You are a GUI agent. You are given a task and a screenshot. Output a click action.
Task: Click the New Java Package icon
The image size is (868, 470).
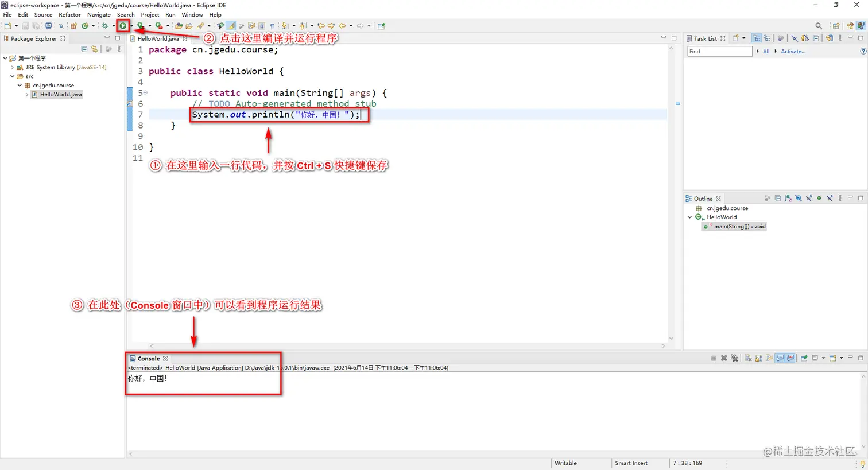pos(73,26)
